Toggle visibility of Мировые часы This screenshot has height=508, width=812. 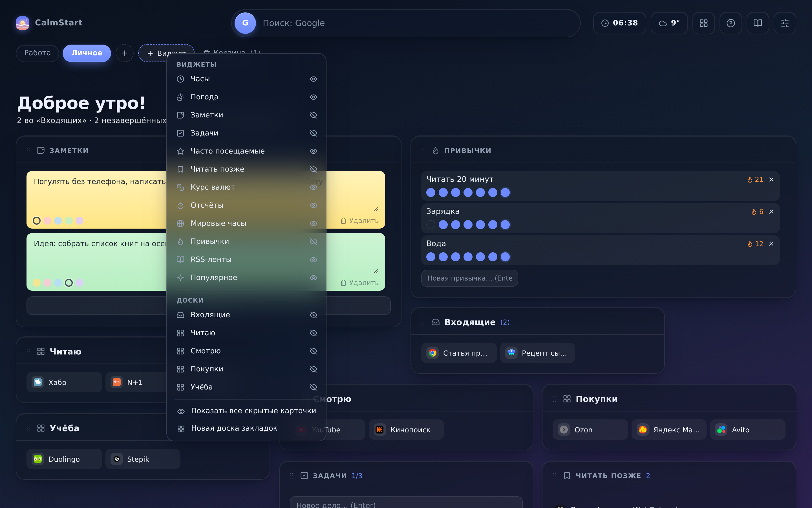pos(314,224)
